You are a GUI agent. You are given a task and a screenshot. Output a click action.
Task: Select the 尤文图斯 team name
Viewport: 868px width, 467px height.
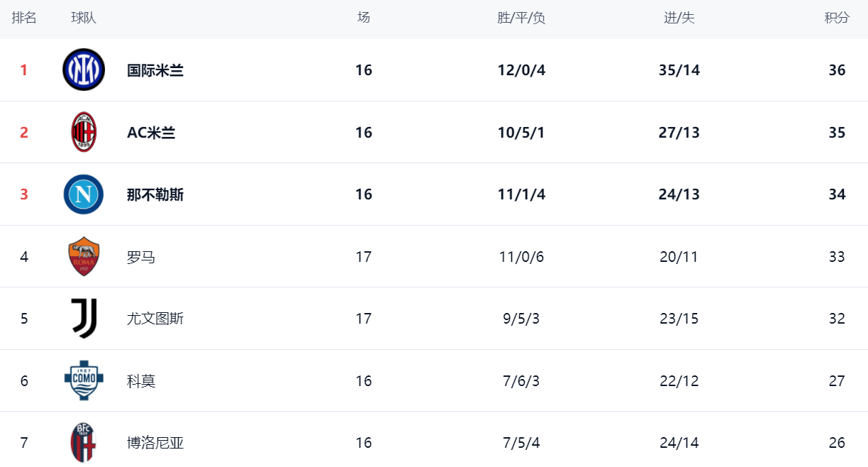pos(155,319)
